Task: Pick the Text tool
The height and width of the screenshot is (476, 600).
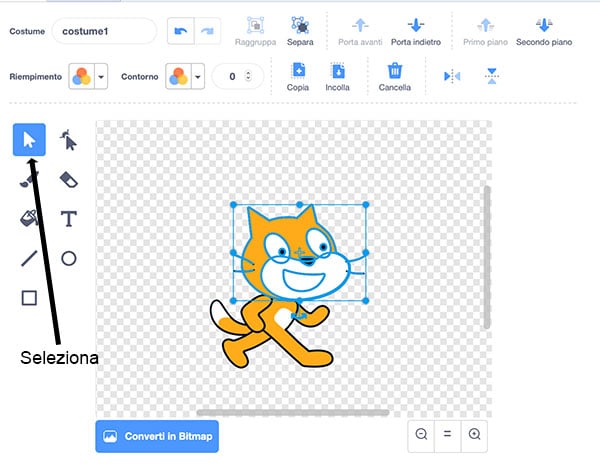Action: [68, 218]
